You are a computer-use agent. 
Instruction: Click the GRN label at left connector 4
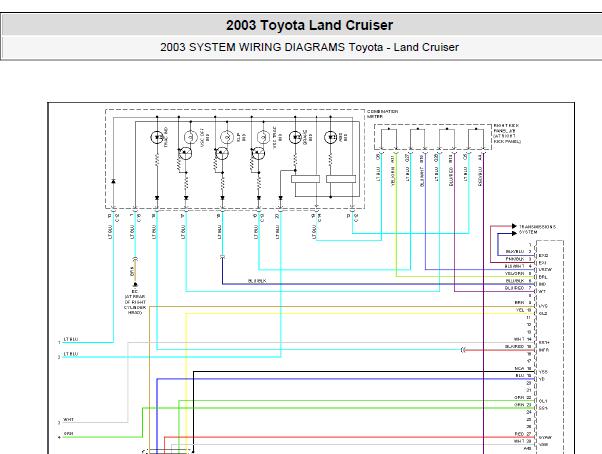click(x=68, y=434)
